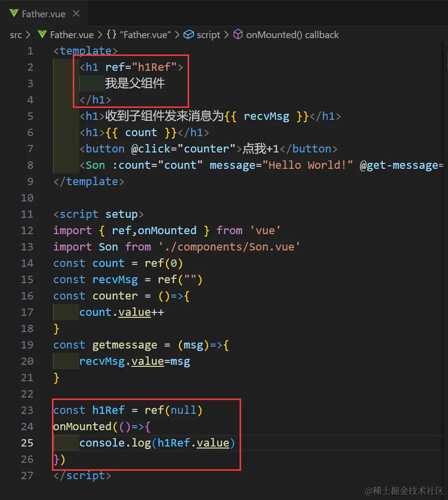Click the 'vue' module string
The image size is (448, 500).
pos(265,231)
